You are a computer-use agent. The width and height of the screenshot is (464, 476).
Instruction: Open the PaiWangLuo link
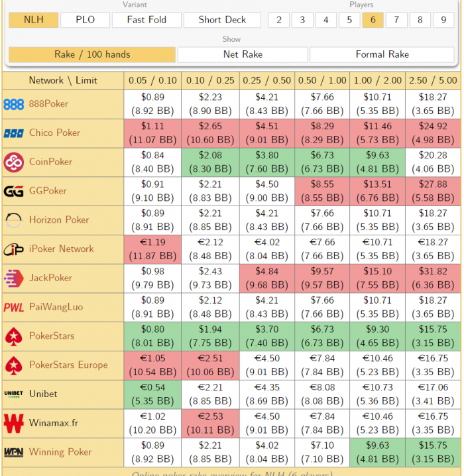point(56,307)
